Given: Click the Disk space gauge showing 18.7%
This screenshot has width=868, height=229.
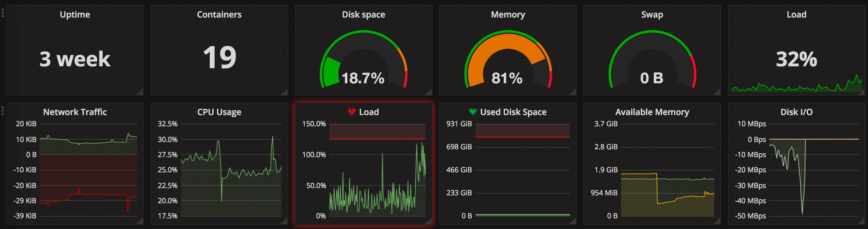Looking at the screenshot, I should click(x=364, y=59).
